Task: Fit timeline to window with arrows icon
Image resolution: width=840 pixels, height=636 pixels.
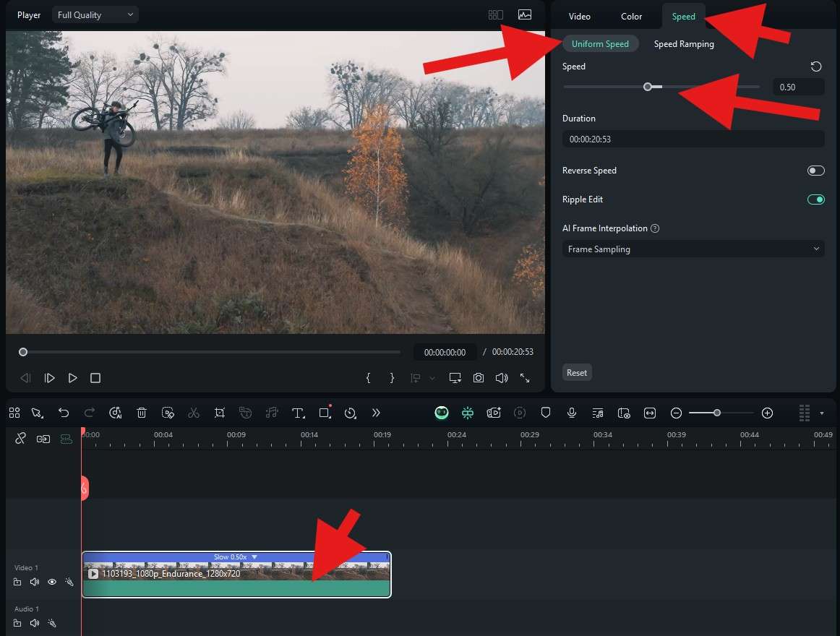Action: point(650,413)
